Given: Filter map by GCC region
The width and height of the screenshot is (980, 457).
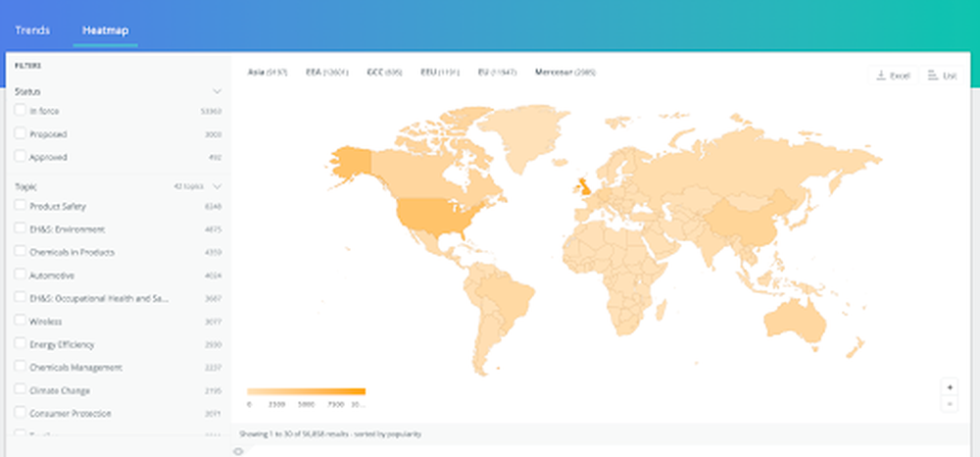Looking at the screenshot, I should [x=384, y=73].
